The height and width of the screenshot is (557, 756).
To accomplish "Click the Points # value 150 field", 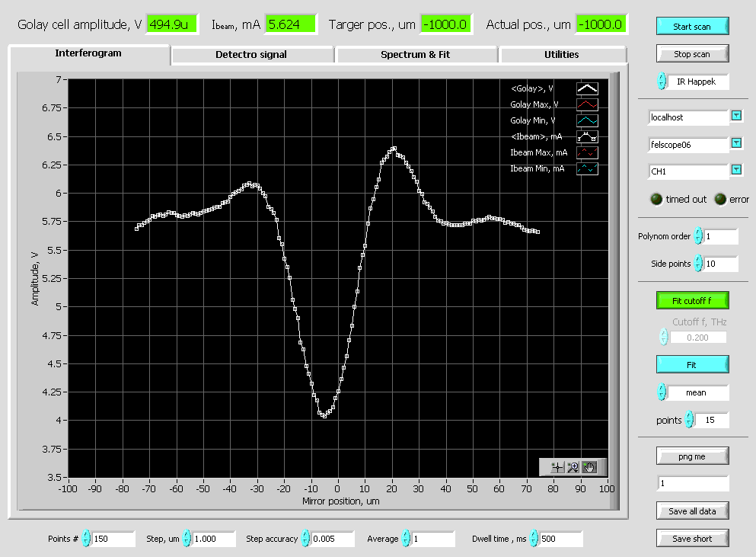I will pyautogui.click(x=113, y=539).
